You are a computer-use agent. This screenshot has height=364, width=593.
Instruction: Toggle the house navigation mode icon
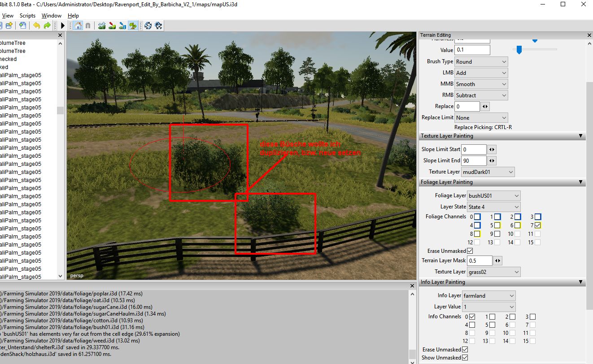78,26
